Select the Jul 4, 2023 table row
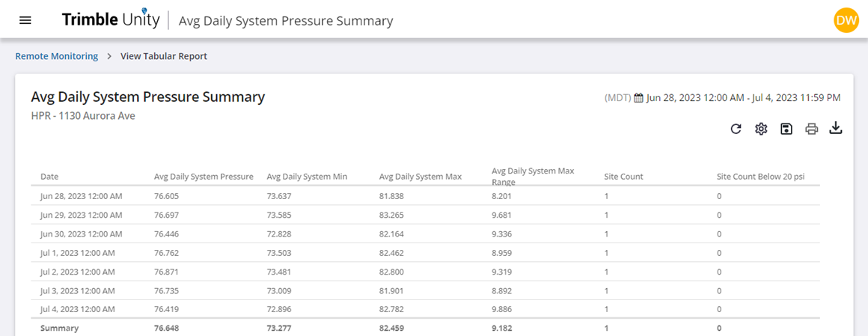 (x=425, y=309)
